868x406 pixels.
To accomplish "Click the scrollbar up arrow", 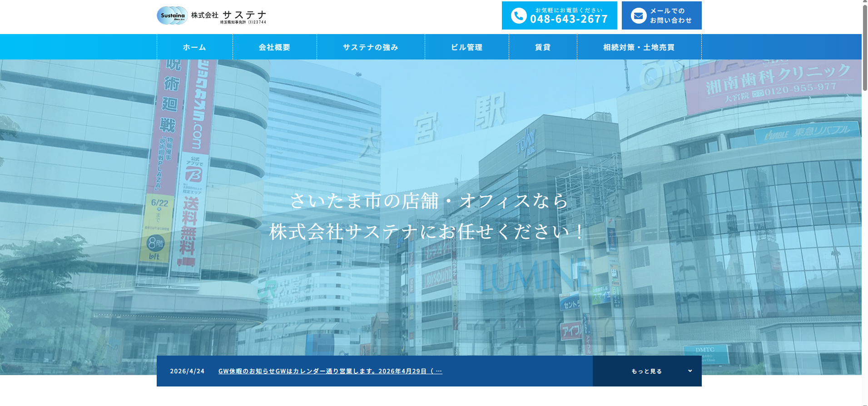I will click(x=865, y=2).
